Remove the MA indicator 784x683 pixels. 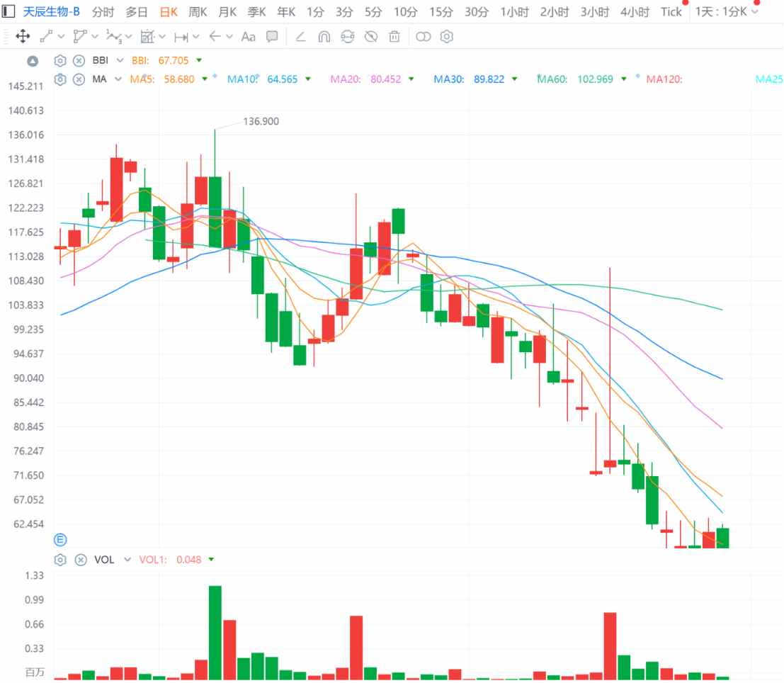point(79,79)
